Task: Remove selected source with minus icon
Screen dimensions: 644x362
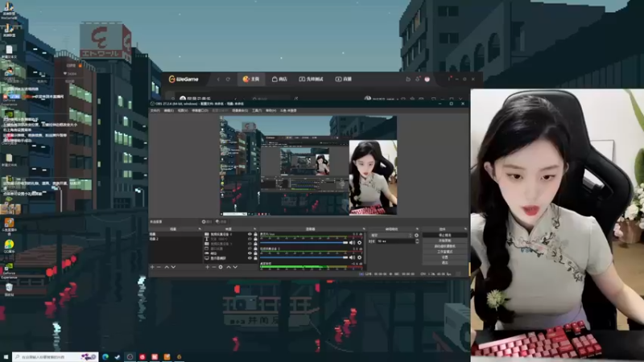Action: point(213,267)
